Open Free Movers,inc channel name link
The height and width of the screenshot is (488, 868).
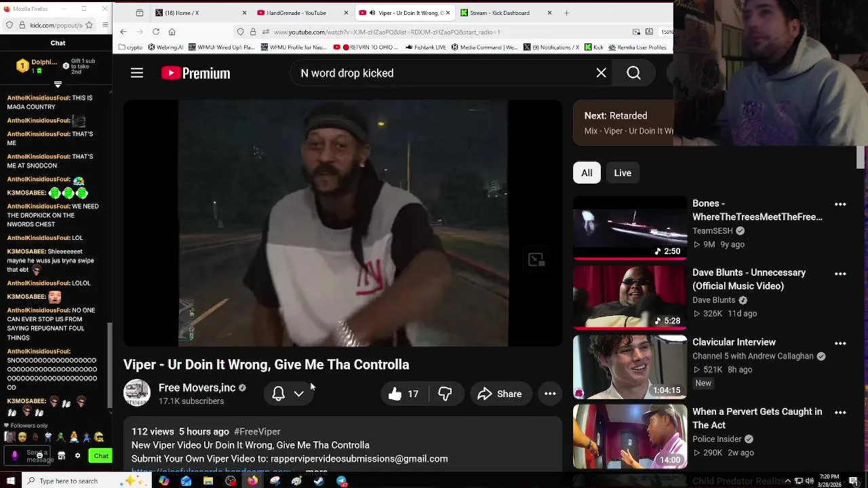pos(197,388)
